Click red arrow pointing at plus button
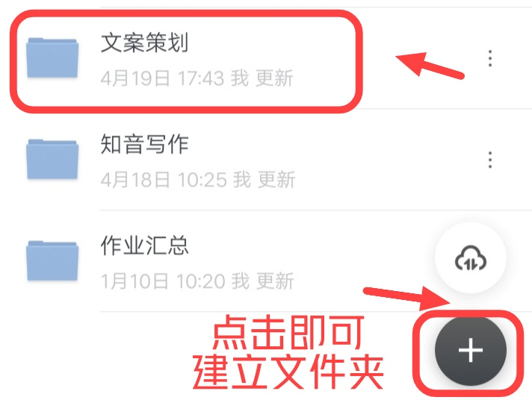 pyautogui.click(x=407, y=298)
